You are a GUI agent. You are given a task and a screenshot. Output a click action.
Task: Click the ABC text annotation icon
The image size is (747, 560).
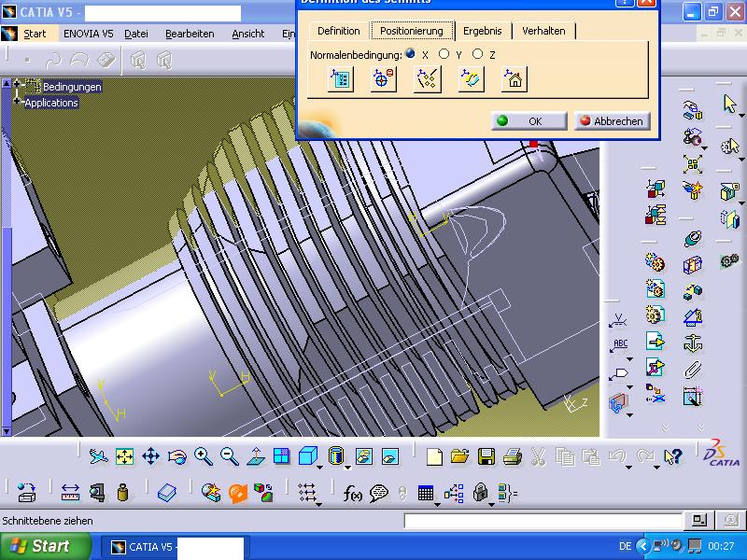coord(619,346)
